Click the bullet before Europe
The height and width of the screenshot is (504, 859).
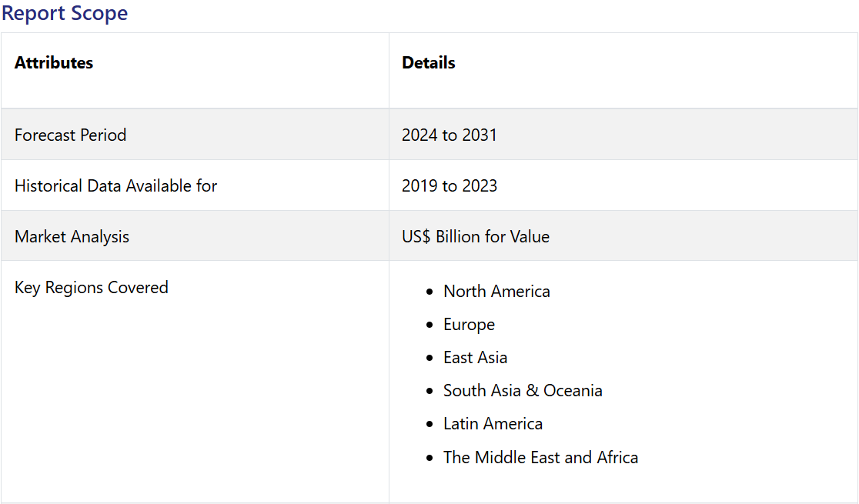point(429,325)
